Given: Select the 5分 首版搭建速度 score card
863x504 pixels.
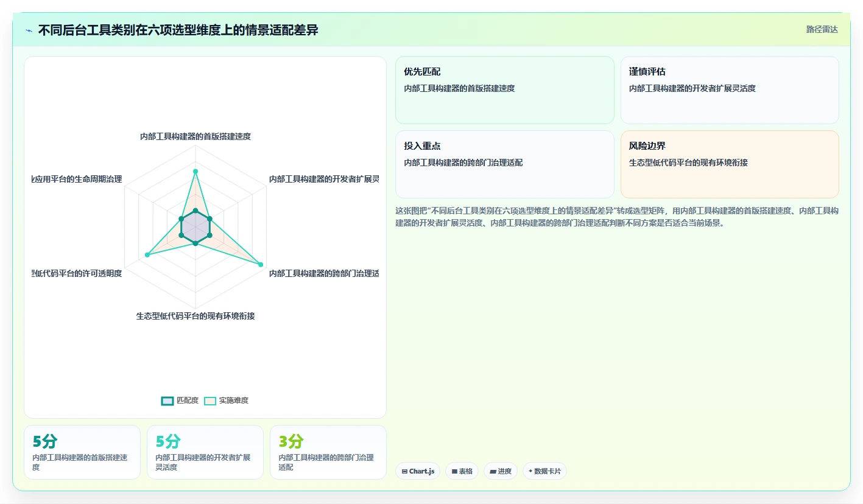Looking at the screenshot, I should pyautogui.click(x=82, y=452).
